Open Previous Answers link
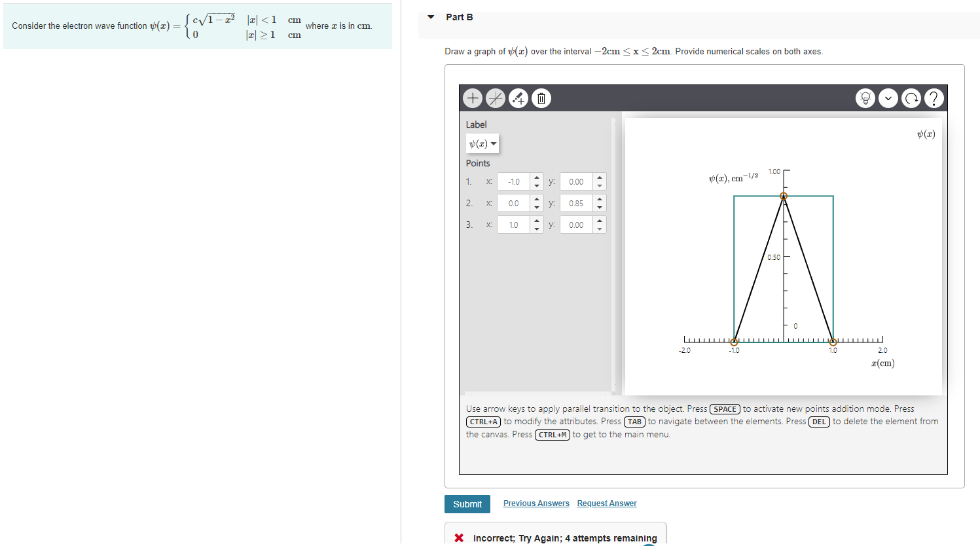The width and height of the screenshot is (980, 546). 536,503
